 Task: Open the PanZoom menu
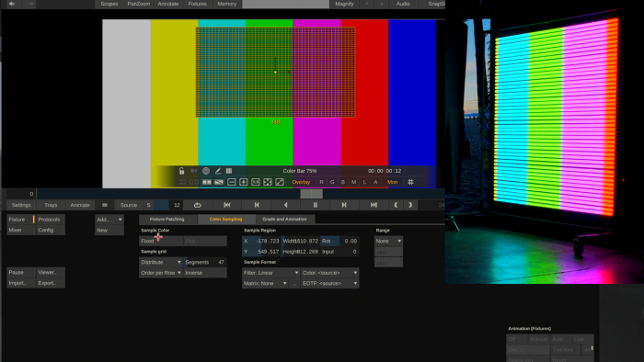coord(139,4)
